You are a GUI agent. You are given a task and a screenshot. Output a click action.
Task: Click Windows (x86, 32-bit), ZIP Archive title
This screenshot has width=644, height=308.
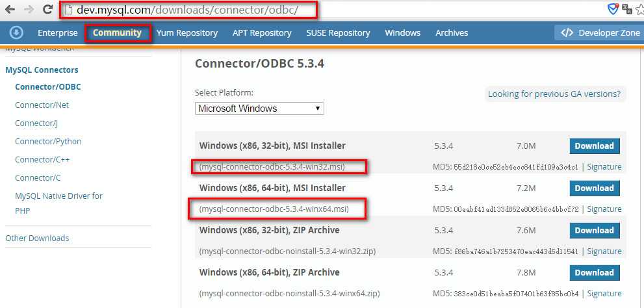[x=270, y=230]
